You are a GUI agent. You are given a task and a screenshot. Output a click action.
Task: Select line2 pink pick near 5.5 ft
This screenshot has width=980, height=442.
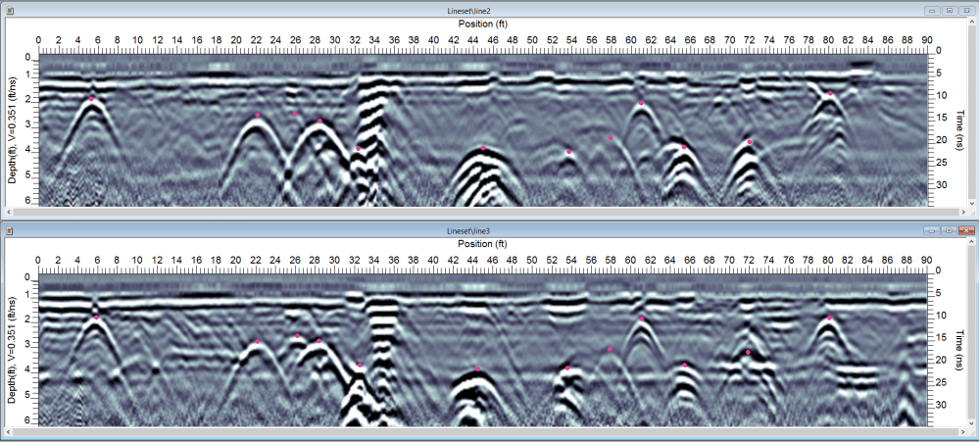point(91,99)
